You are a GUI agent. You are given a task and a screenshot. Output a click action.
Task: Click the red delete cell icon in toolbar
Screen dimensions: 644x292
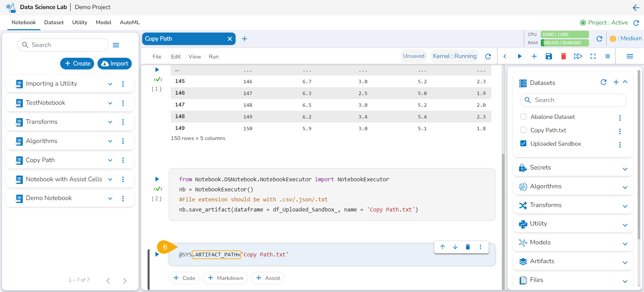[563, 56]
